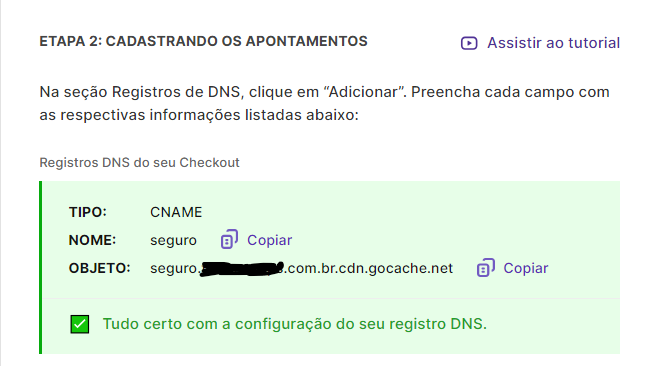Click the TIPO field label
656x366 pixels.
tap(87, 212)
